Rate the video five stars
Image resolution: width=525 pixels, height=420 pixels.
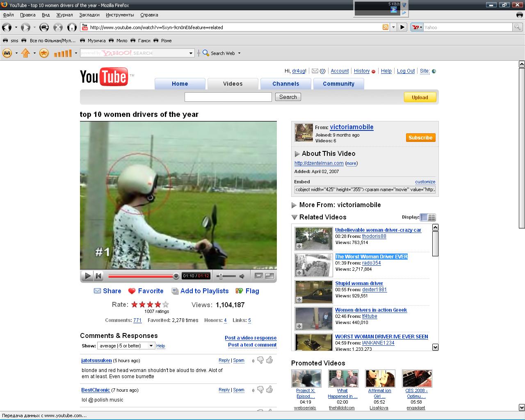(x=166, y=304)
